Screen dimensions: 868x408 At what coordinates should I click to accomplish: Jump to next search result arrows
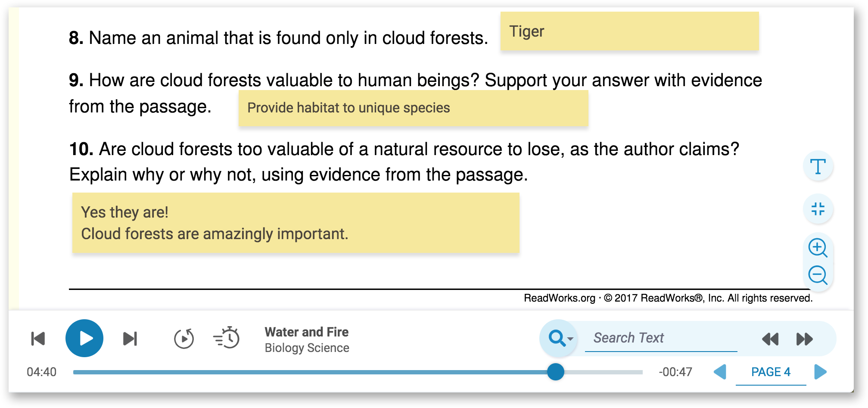(x=804, y=339)
